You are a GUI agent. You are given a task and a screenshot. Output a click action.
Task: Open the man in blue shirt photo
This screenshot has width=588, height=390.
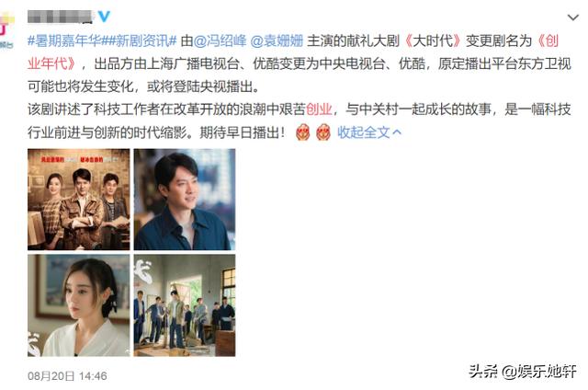coord(185,200)
